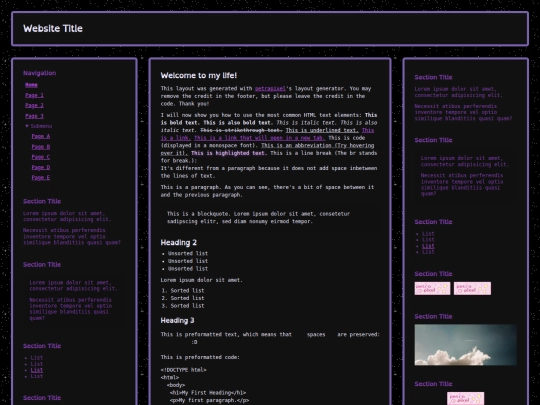
Task: Go to Page 3 in navigation
Action: [x=34, y=116]
